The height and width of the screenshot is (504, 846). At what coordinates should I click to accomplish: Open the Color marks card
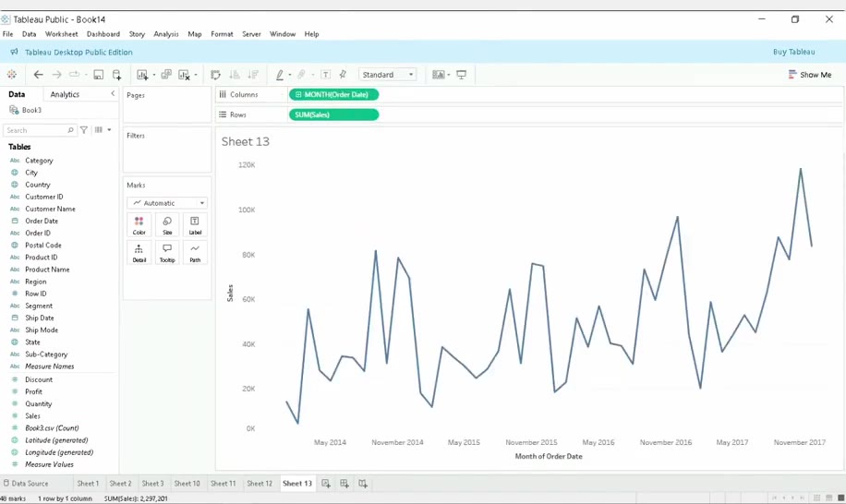[139, 225]
